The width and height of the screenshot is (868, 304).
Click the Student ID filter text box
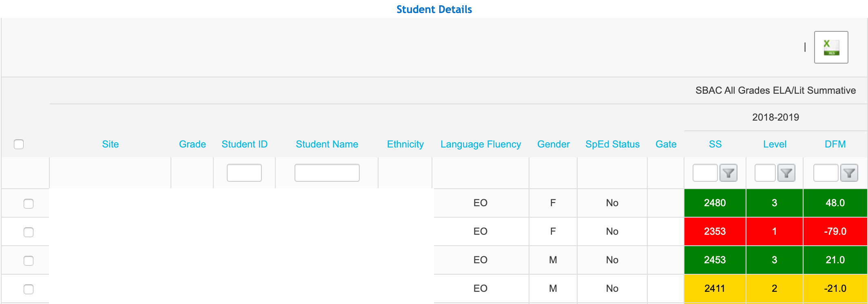point(244,173)
